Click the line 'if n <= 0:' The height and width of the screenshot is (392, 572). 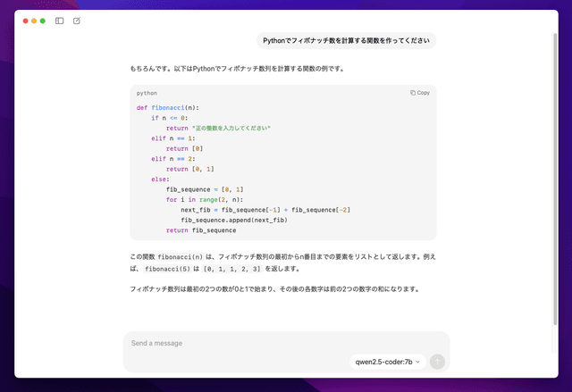pos(170,118)
